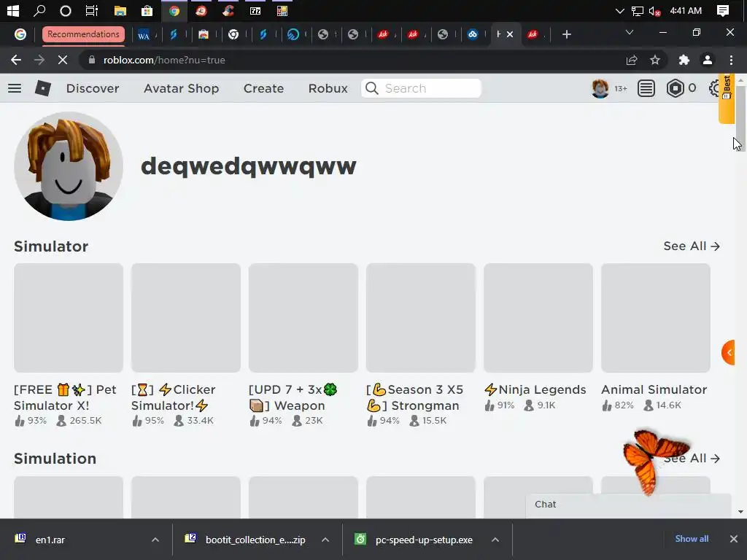Screen dimensions: 747x560
Task: Click the avatar headshot in navbar
Action: pyautogui.click(x=600, y=88)
